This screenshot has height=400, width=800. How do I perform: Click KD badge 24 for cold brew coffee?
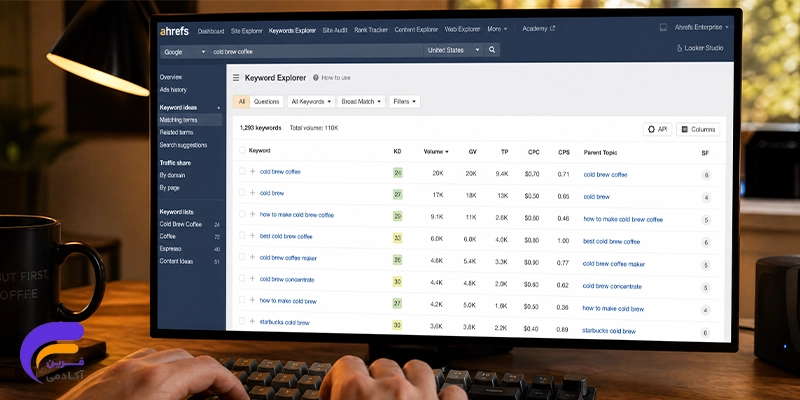(x=398, y=173)
